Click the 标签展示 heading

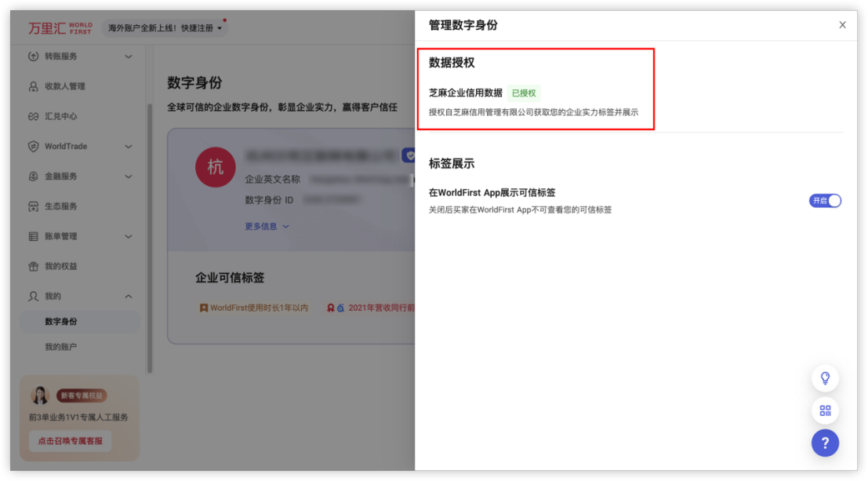click(x=452, y=163)
